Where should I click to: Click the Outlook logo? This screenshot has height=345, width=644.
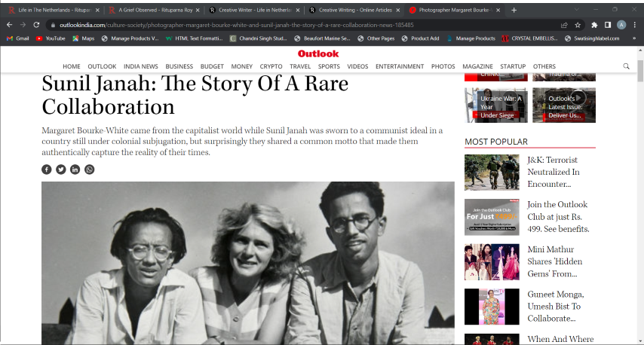318,53
